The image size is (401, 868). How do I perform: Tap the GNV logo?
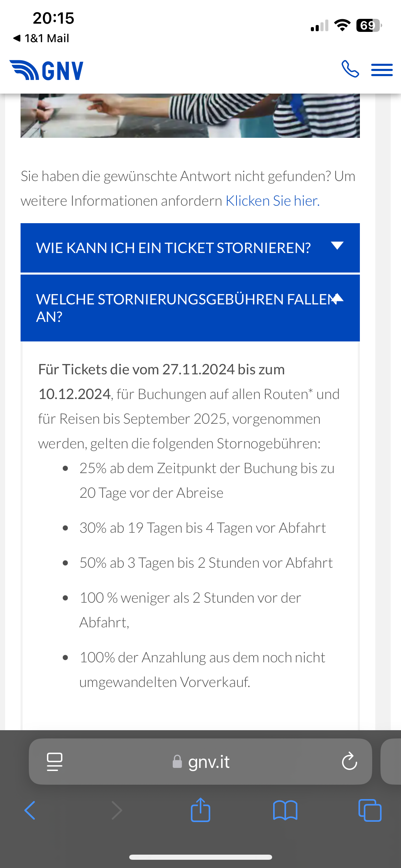coord(47,70)
